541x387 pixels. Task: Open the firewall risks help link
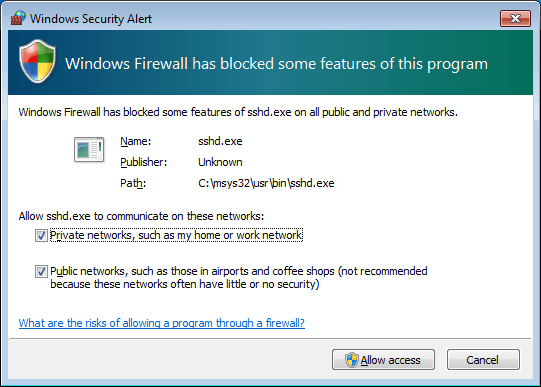point(161,323)
